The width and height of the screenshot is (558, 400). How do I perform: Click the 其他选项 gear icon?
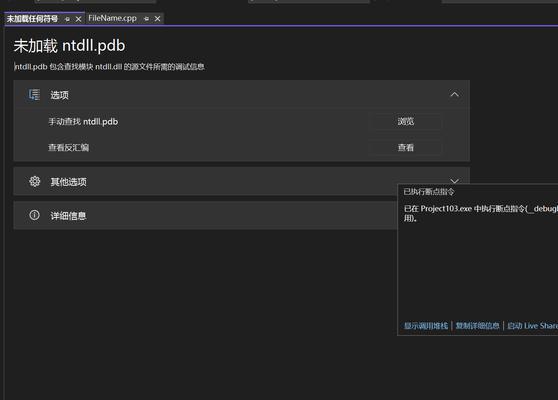pyautogui.click(x=35, y=181)
